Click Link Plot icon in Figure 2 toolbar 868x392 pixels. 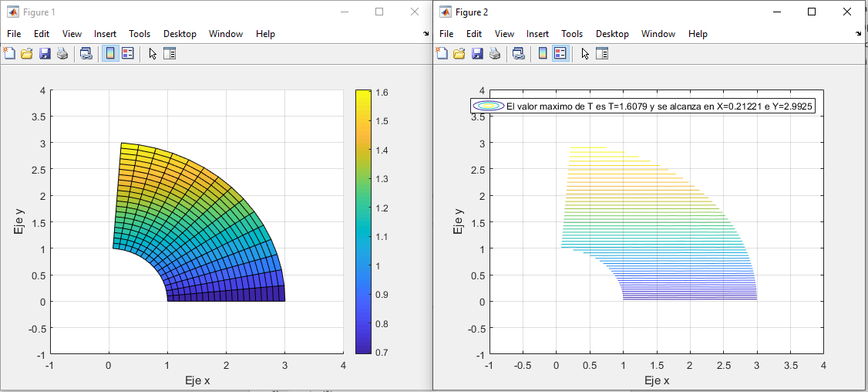point(519,53)
